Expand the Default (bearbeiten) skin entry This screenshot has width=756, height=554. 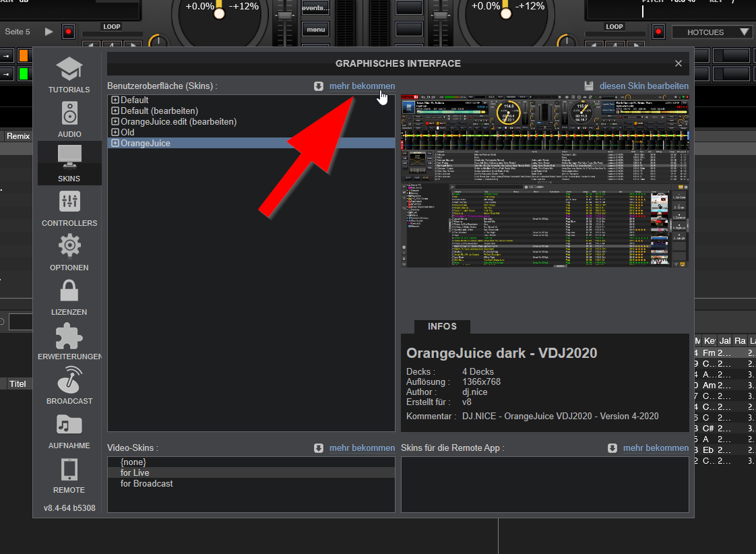[115, 111]
